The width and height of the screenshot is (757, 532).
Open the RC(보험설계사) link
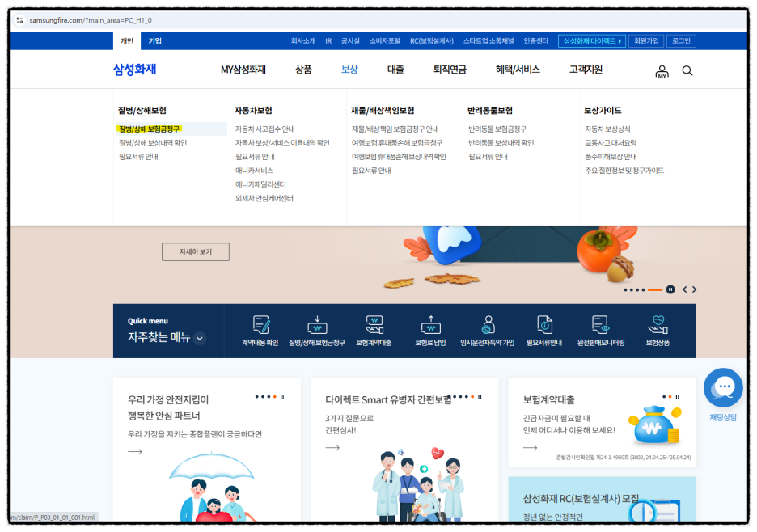(x=432, y=41)
